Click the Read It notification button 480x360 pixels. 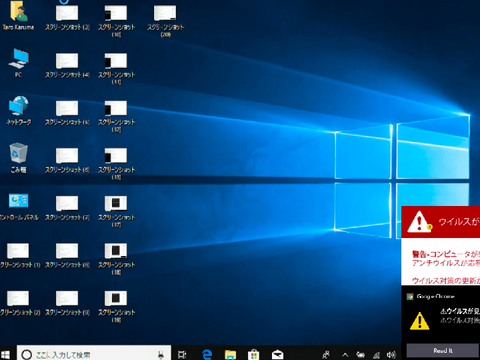tap(443, 351)
